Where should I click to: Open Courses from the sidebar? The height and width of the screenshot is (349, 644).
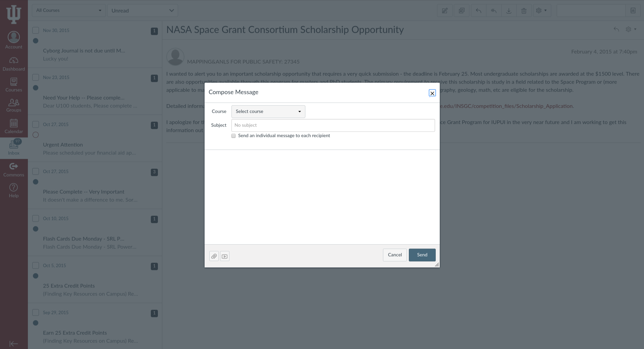click(x=14, y=85)
